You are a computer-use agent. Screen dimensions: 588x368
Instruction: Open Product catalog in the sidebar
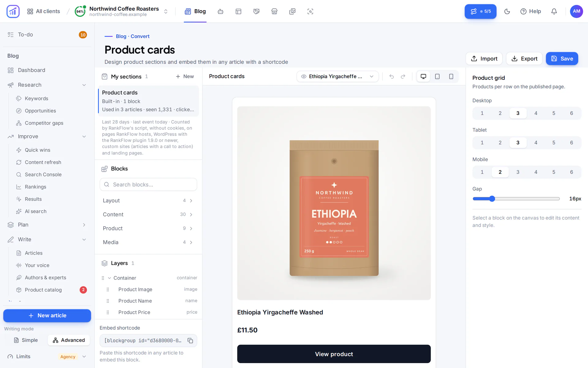(43, 290)
